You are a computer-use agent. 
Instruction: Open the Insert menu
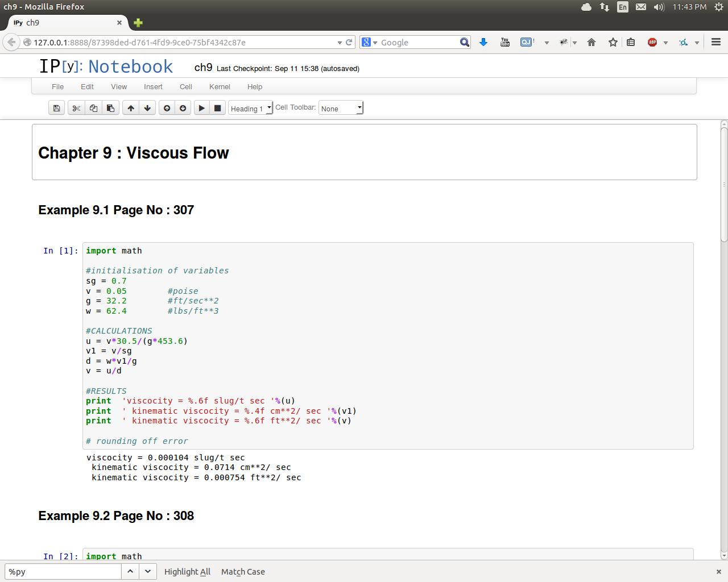(153, 87)
